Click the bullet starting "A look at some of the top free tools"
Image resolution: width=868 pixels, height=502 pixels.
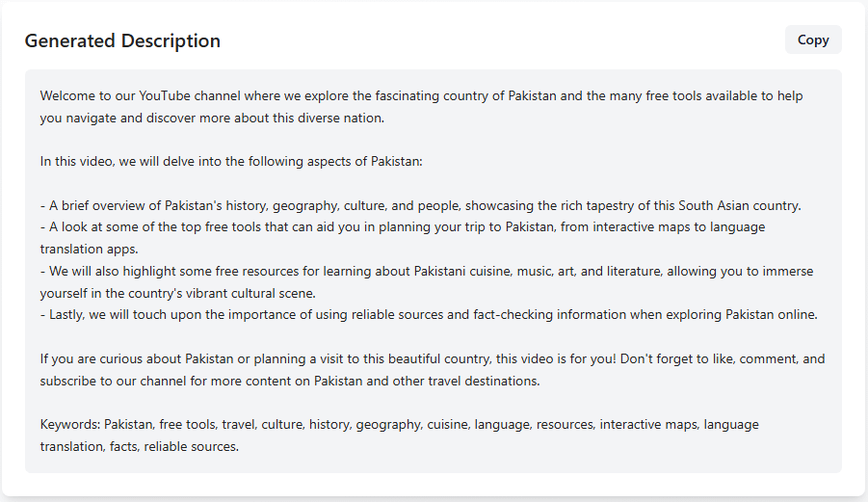point(289,227)
